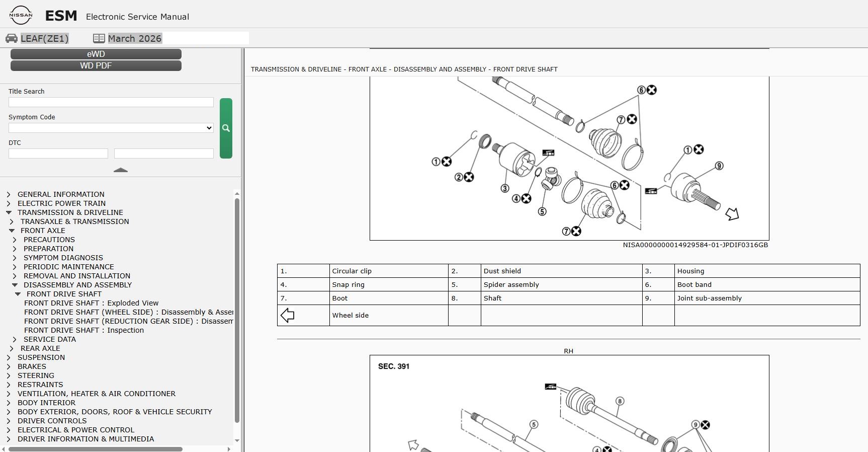Expand PRECAUTIONS node
The width and height of the screenshot is (868, 452).
click(15, 240)
